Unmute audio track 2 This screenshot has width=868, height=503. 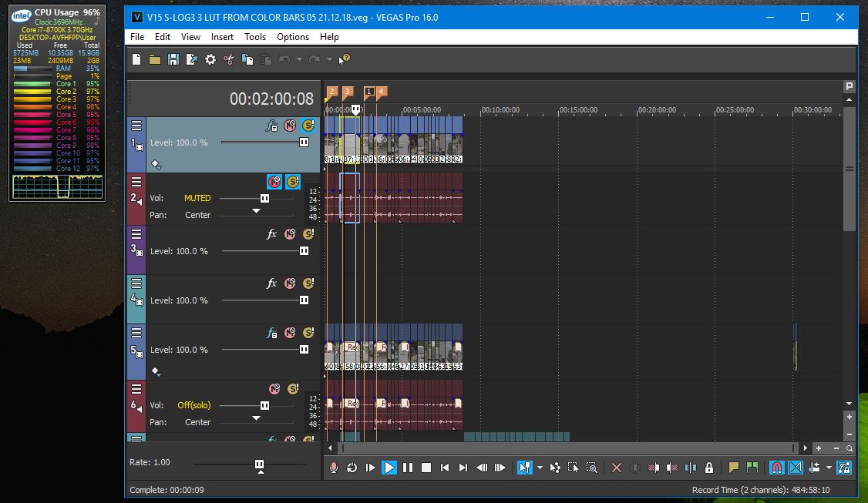point(274,182)
